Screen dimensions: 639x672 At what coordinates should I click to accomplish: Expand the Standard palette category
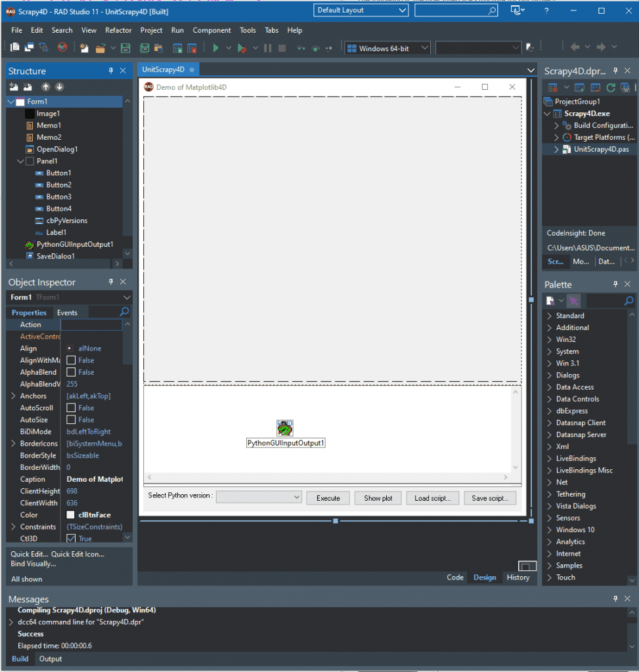[549, 316]
